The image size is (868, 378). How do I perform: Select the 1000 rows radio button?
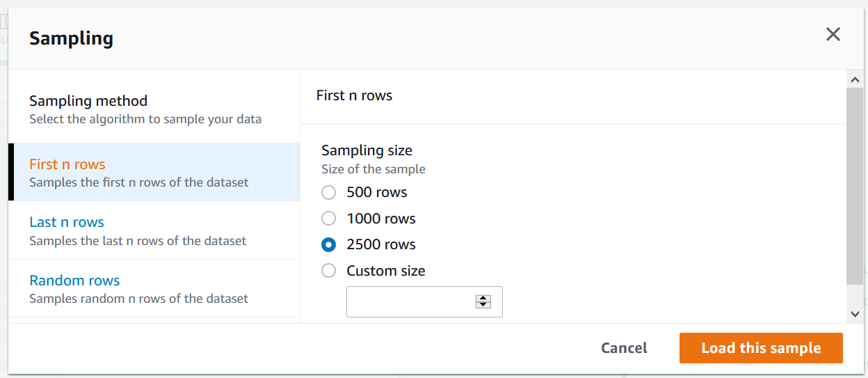329,219
